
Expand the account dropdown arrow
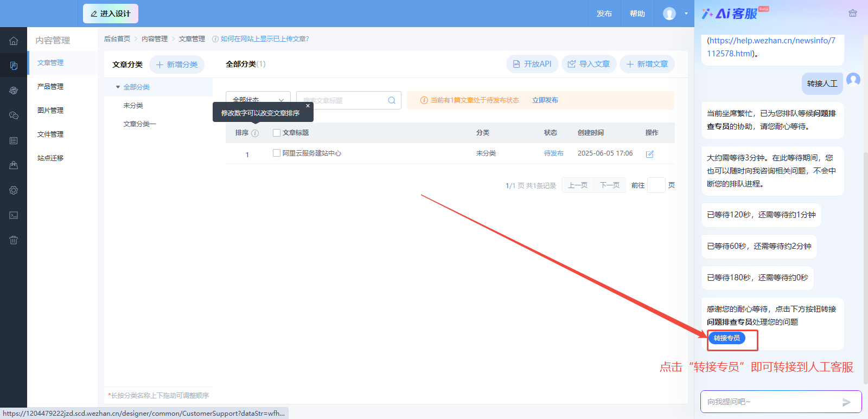point(686,14)
